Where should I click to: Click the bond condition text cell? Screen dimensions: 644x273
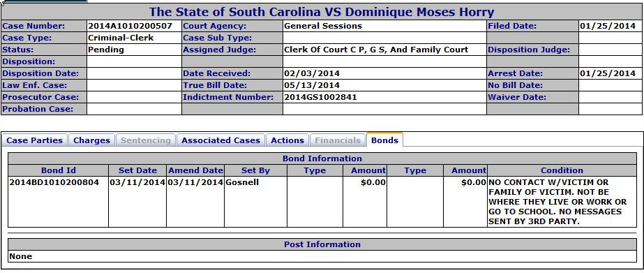pos(562,202)
